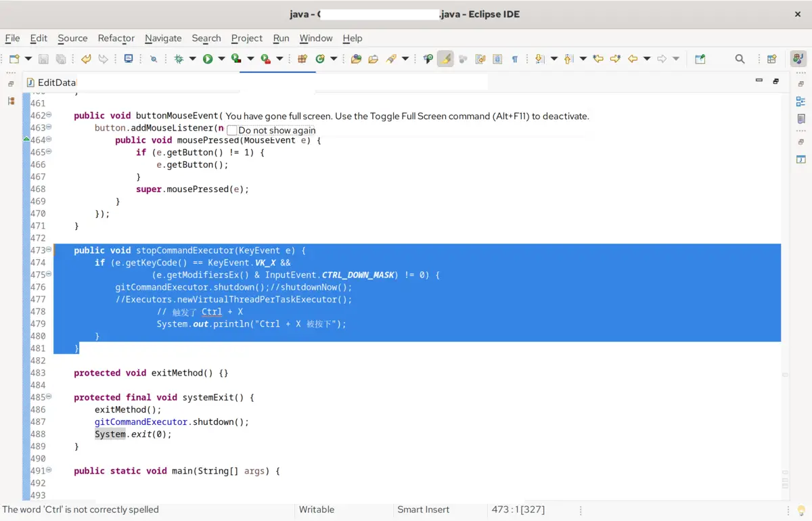Image resolution: width=812 pixels, height=521 pixels.
Task: Click the New Java Package icon
Action: point(302,59)
